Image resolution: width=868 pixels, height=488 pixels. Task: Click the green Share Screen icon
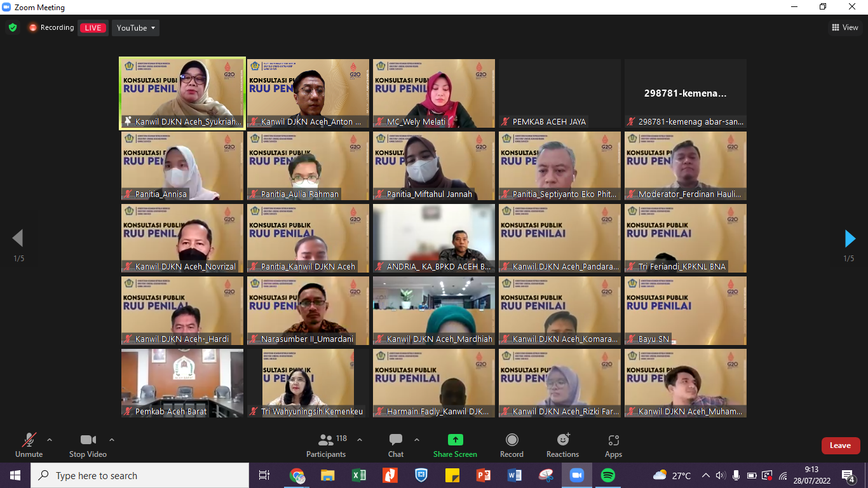[x=455, y=440]
